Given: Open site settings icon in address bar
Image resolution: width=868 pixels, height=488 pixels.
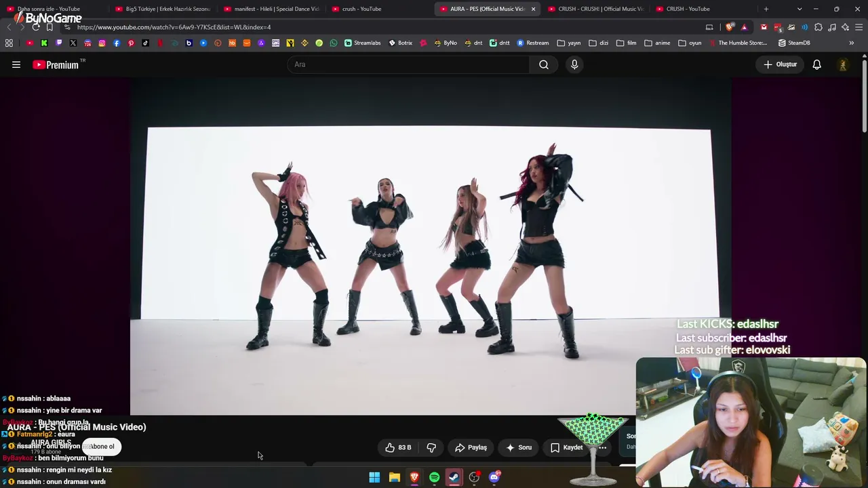Looking at the screenshot, I should click(67, 27).
